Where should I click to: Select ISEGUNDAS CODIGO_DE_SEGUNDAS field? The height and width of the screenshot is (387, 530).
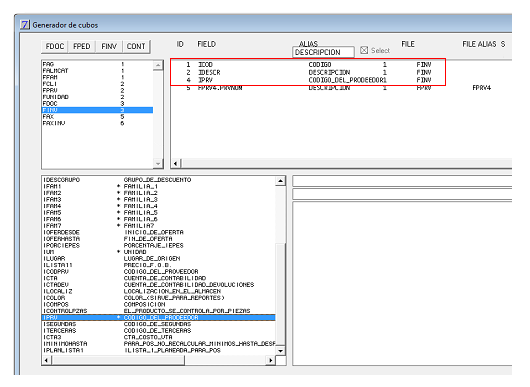159,324
